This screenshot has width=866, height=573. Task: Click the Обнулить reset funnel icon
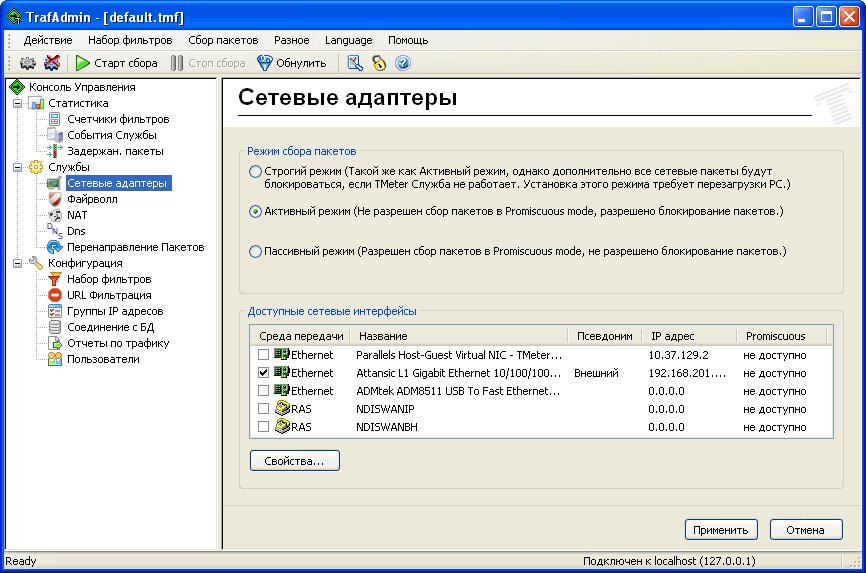(264, 63)
